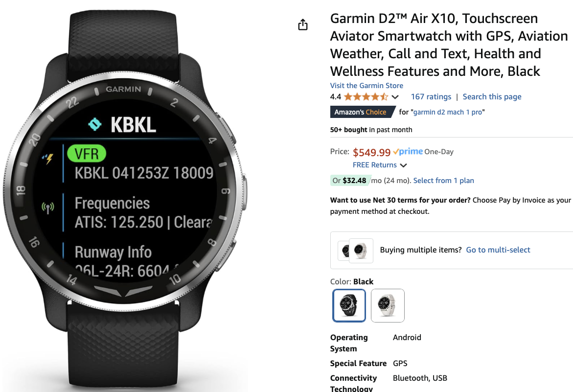
Task: Click the 4.4 rating number
Action: pos(336,97)
